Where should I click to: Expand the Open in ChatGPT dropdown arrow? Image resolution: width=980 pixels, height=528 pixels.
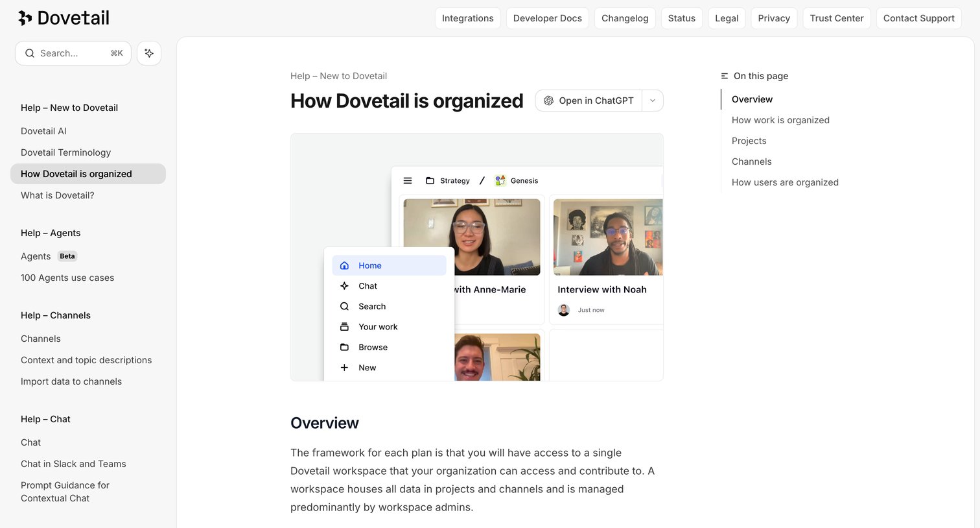[653, 101]
